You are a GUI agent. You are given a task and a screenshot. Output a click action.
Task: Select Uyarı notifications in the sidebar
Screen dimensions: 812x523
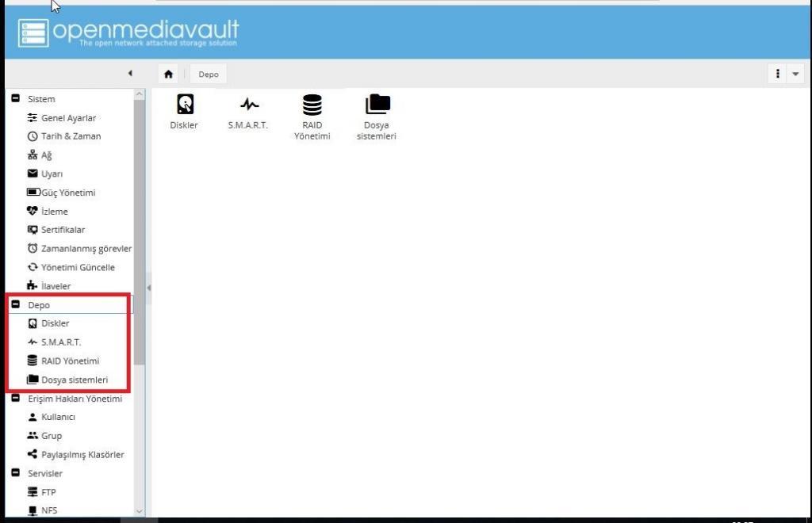pyautogui.click(x=45, y=174)
